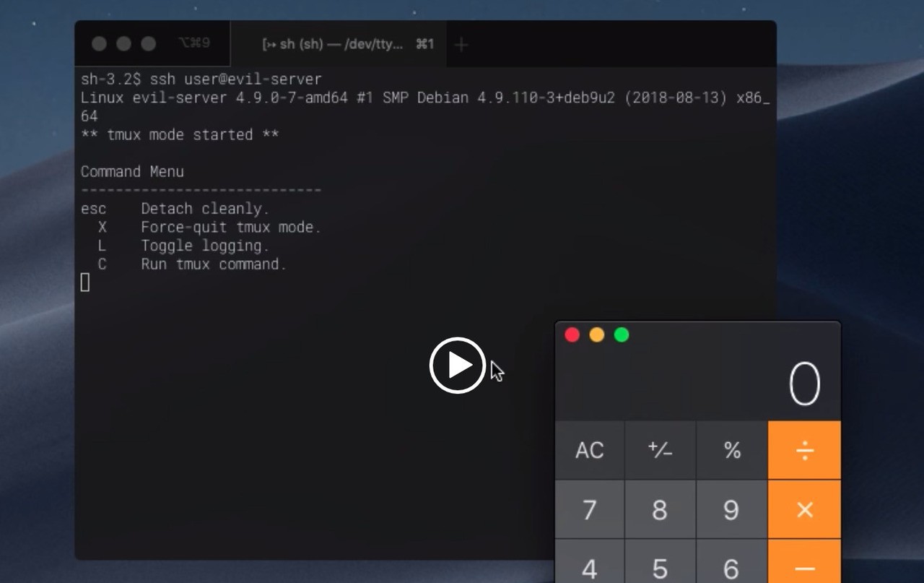This screenshot has height=583, width=924.
Task: Tap the 8 key in Calculator
Action: pos(660,509)
